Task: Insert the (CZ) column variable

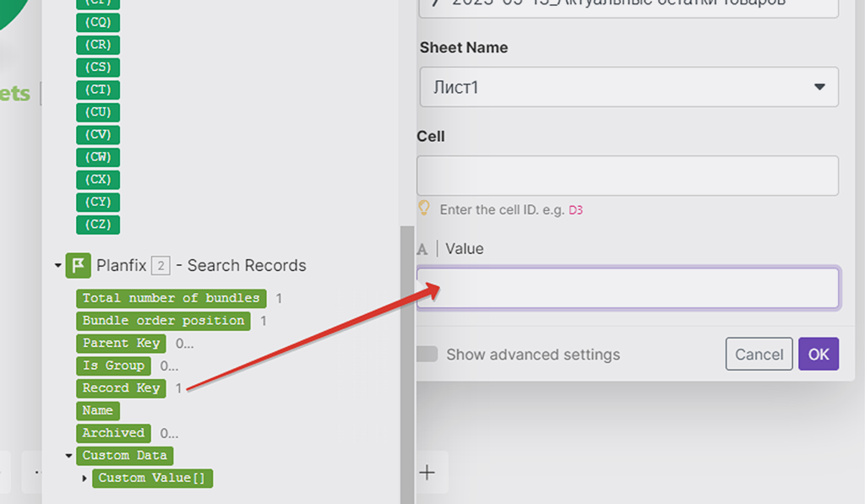Action: [98, 225]
